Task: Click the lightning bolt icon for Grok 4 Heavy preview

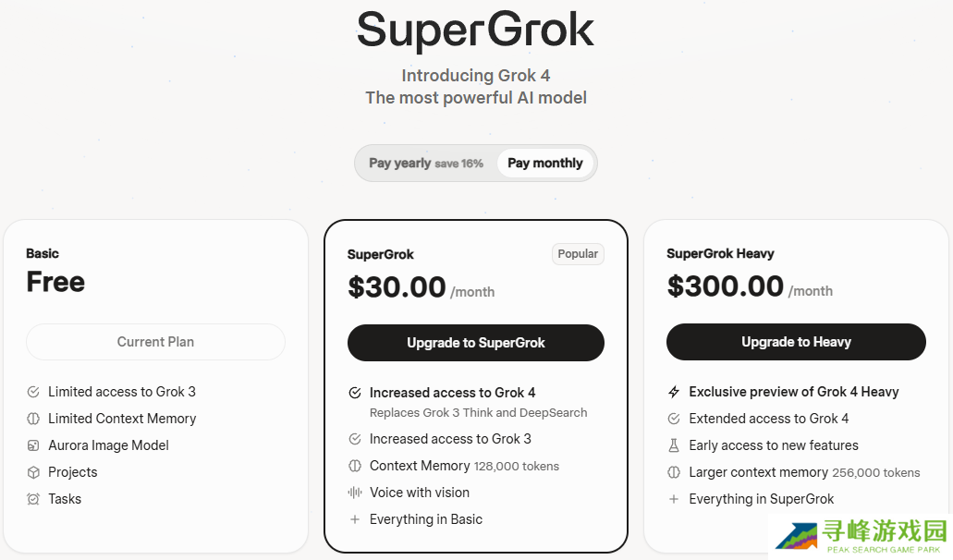Action: tap(674, 392)
